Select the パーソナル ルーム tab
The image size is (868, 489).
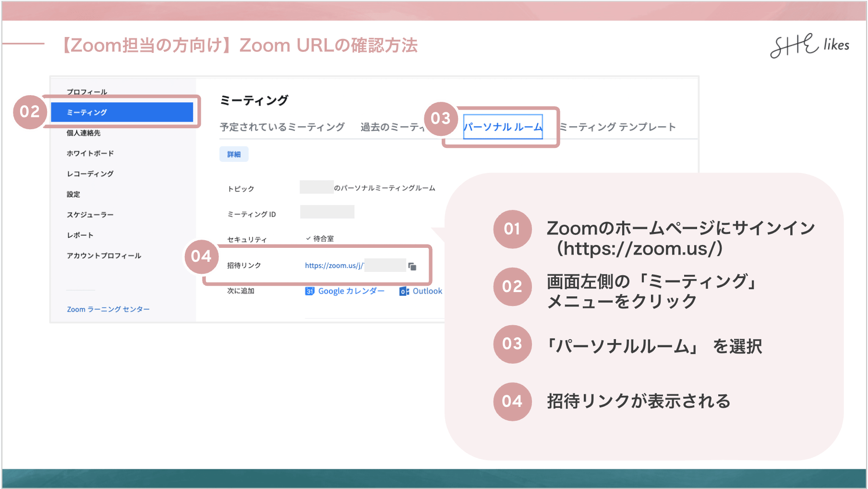point(503,127)
